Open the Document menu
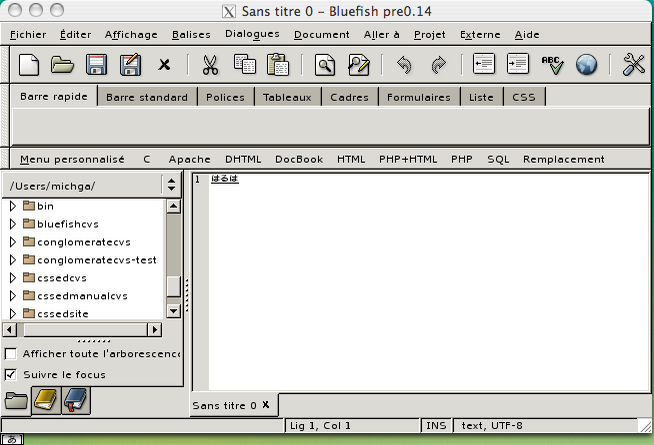The height and width of the screenshot is (445, 654). coord(322,35)
